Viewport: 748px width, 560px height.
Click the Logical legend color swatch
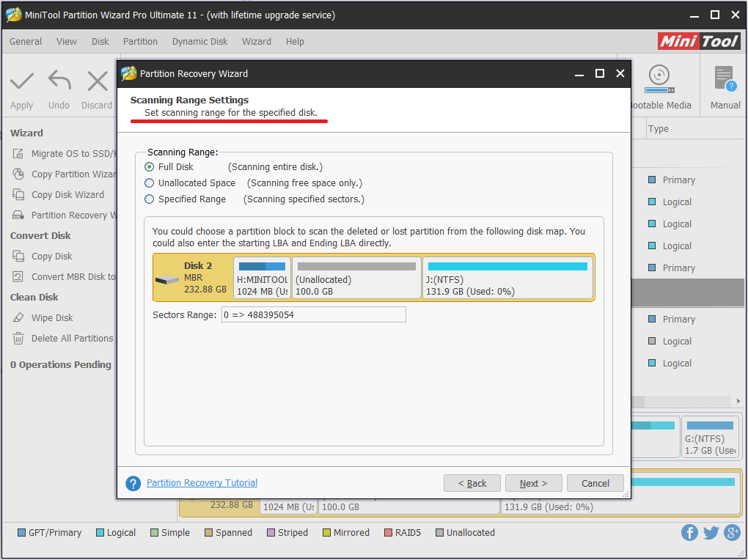pyautogui.click(x=100, y=533)
